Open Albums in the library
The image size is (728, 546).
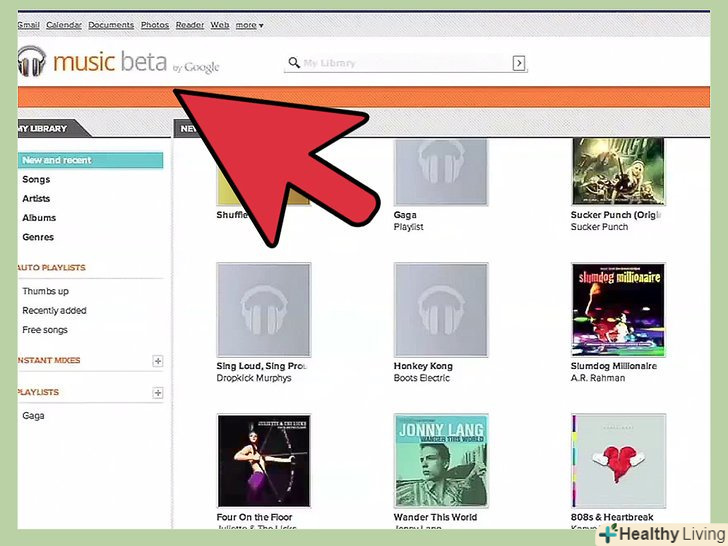point(39,218)
